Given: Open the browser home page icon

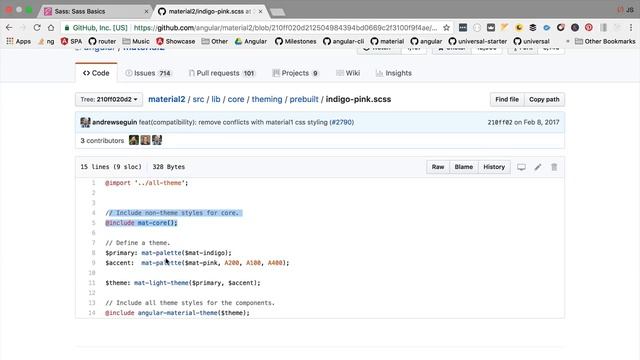Looking at the screenshot, I should point(51,28).
